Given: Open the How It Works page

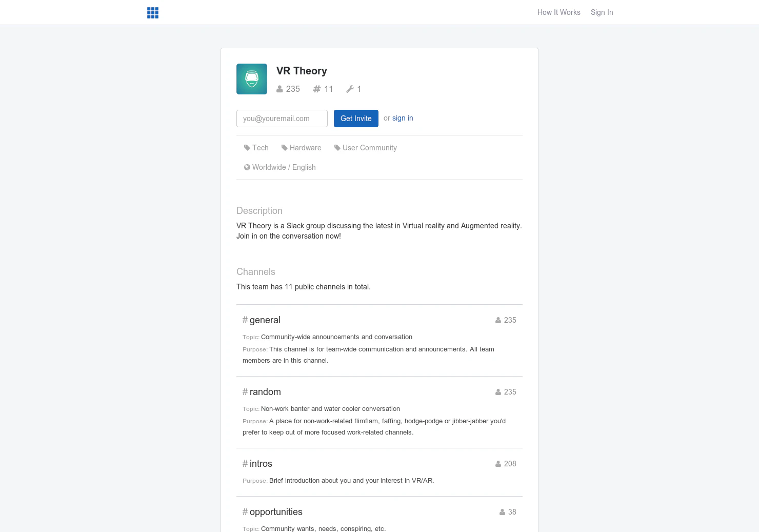Looking at the screenshot, I should click(558, 12).
